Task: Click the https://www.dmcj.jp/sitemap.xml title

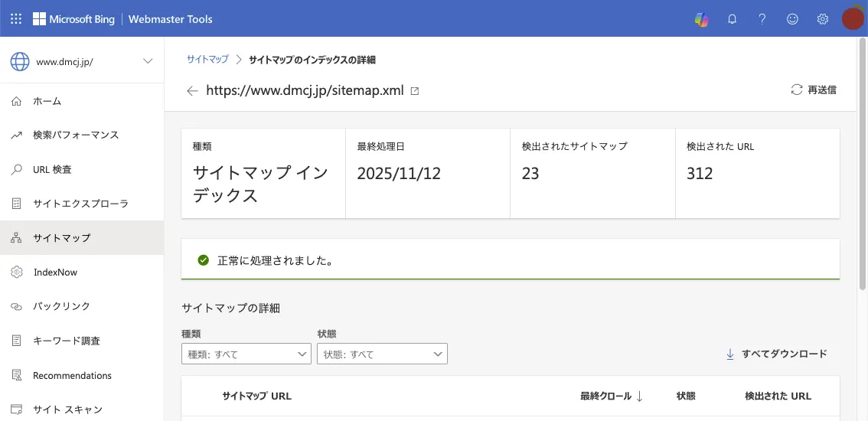Action: (305, 91)
